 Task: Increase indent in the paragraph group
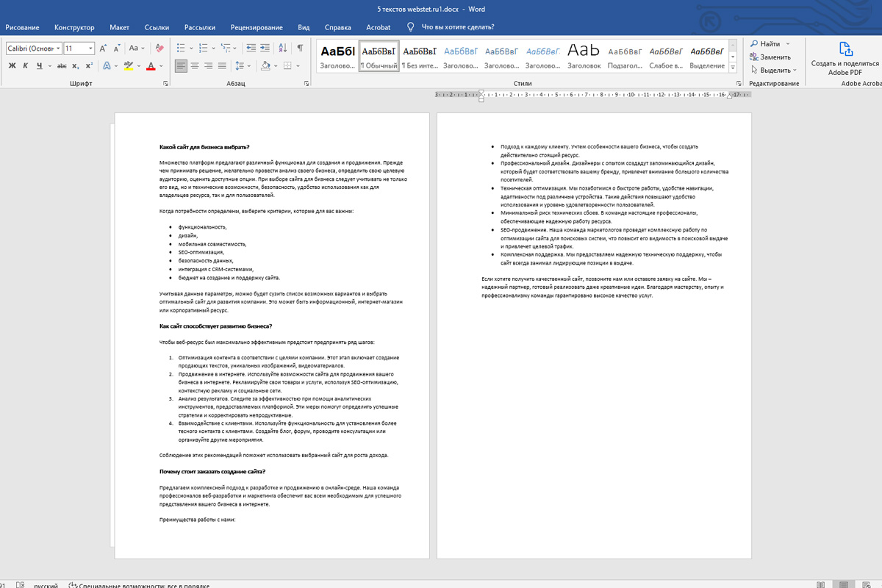pos(265,48)
